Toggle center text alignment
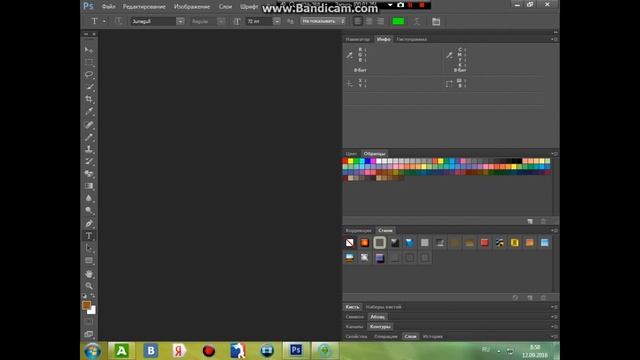640x360 pixels. [x=369, y=21]
